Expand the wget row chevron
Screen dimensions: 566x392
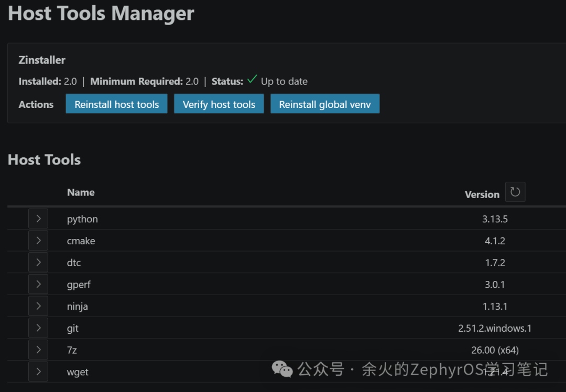[38, 372]
